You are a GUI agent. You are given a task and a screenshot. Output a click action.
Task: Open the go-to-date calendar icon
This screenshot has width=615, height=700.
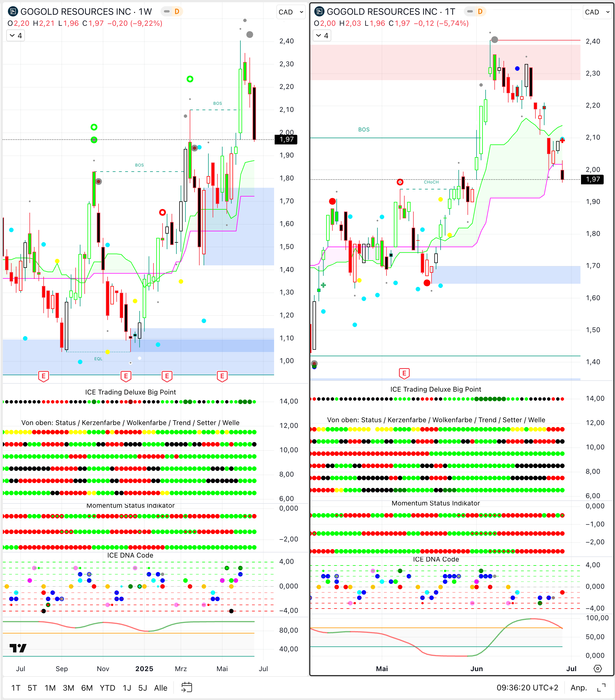tap(187, 687)
